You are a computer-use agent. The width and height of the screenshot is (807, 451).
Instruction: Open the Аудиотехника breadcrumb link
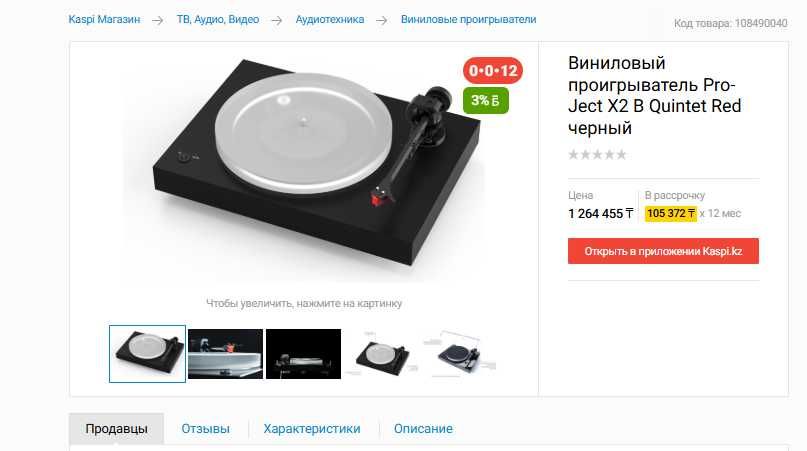click(330, 20)
